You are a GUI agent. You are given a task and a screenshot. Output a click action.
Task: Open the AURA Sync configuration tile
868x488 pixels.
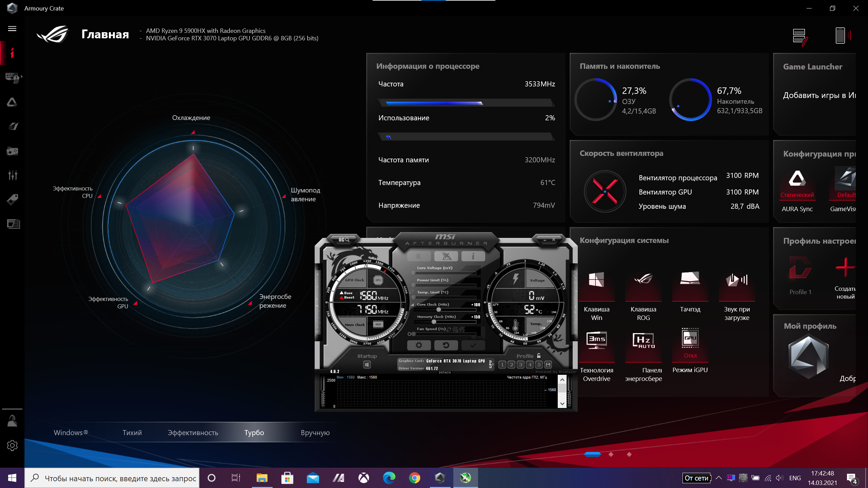click(x=797, y=190)
